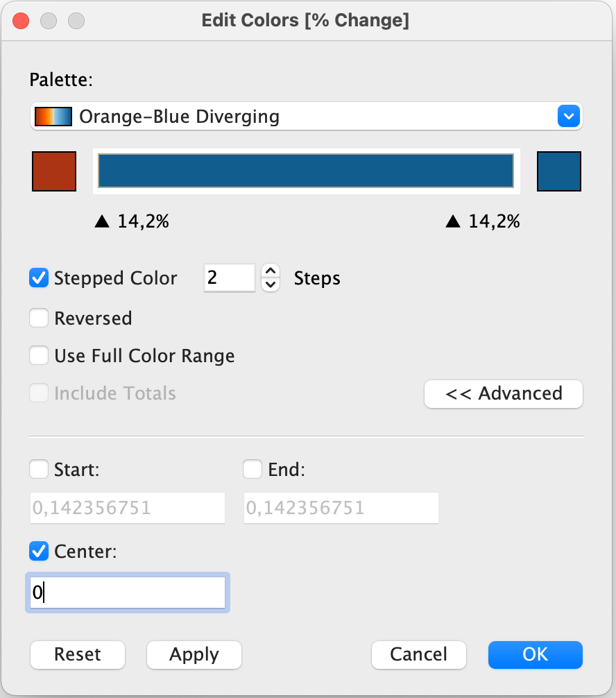Click Cancel to dismiss the dialog

pos(418,654)
